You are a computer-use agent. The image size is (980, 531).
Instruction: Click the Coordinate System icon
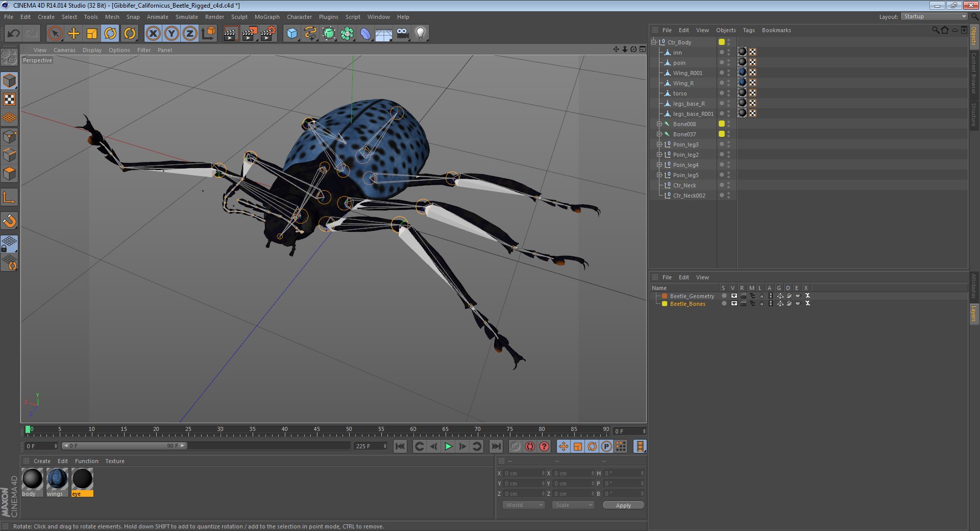(208, 34)
